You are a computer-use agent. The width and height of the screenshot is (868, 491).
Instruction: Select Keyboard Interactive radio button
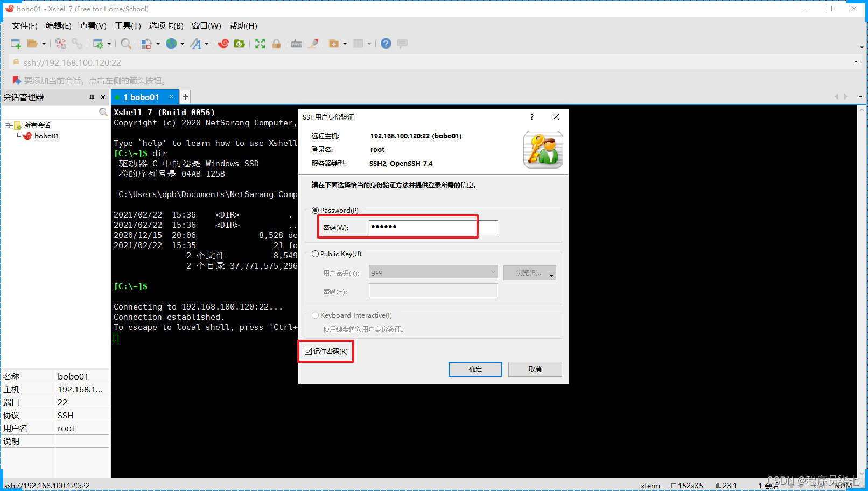[x=316, y=315]
